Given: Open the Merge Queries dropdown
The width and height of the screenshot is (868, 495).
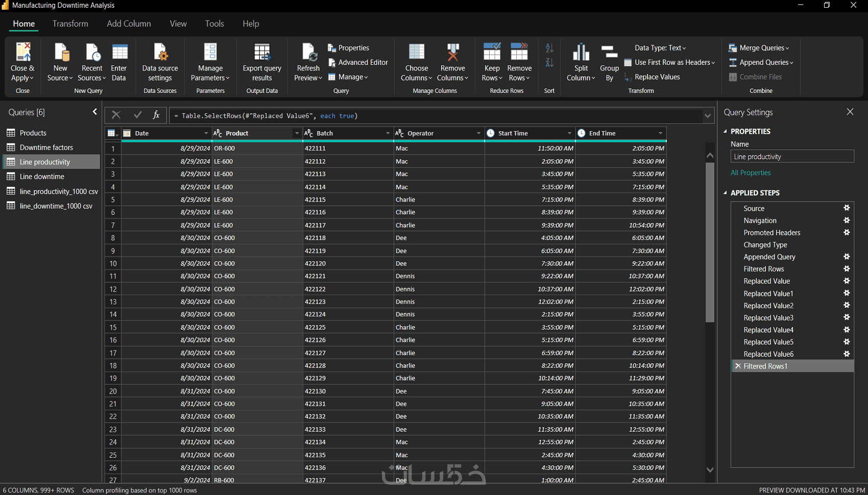Looking at the screenshot, I should (x=759, y=48).
